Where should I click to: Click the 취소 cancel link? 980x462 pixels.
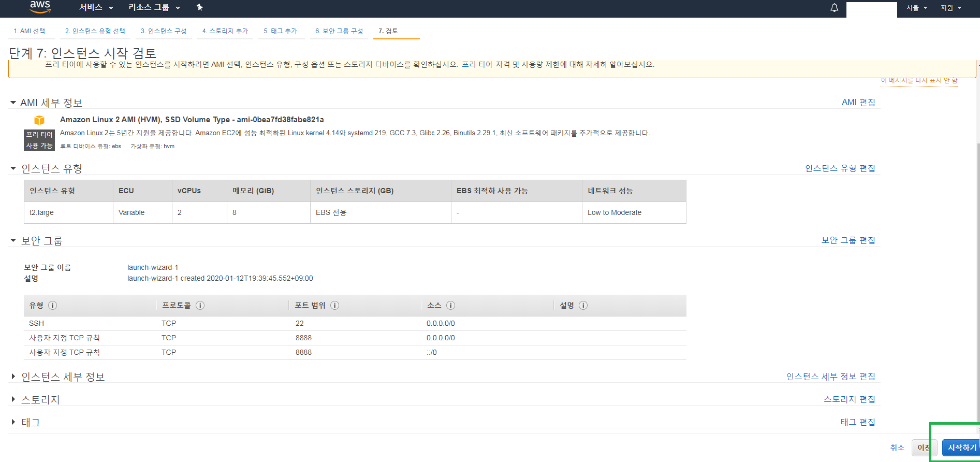(897, 447)
